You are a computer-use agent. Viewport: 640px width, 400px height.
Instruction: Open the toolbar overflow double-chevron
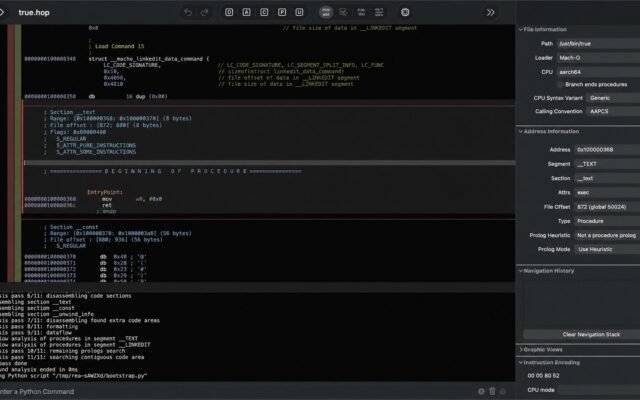click(x=491, y=12)
